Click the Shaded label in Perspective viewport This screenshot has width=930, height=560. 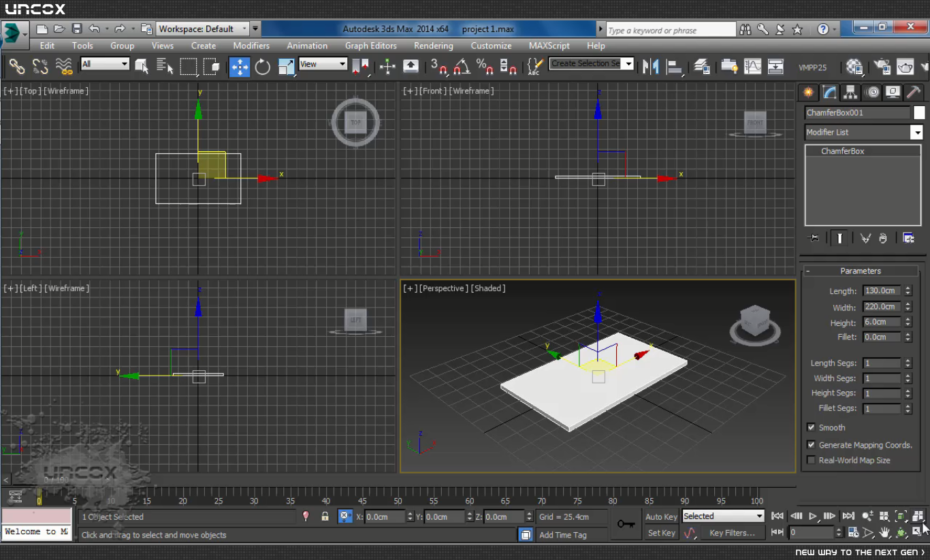click(x=489, y=289)
